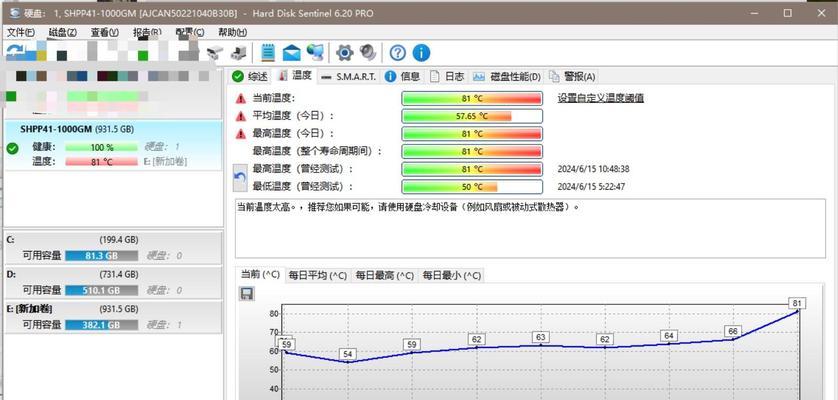Click the blue info toolbar icon

(x=421, y=52)
